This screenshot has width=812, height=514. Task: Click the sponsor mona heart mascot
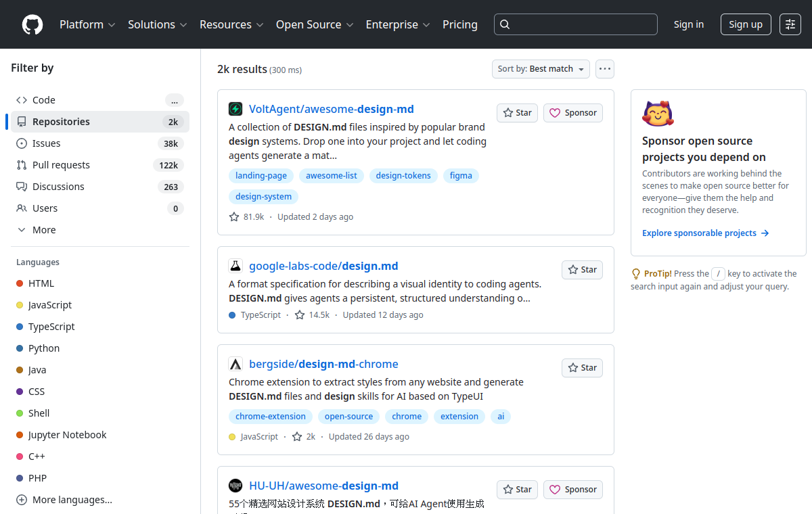pos(658,114)
